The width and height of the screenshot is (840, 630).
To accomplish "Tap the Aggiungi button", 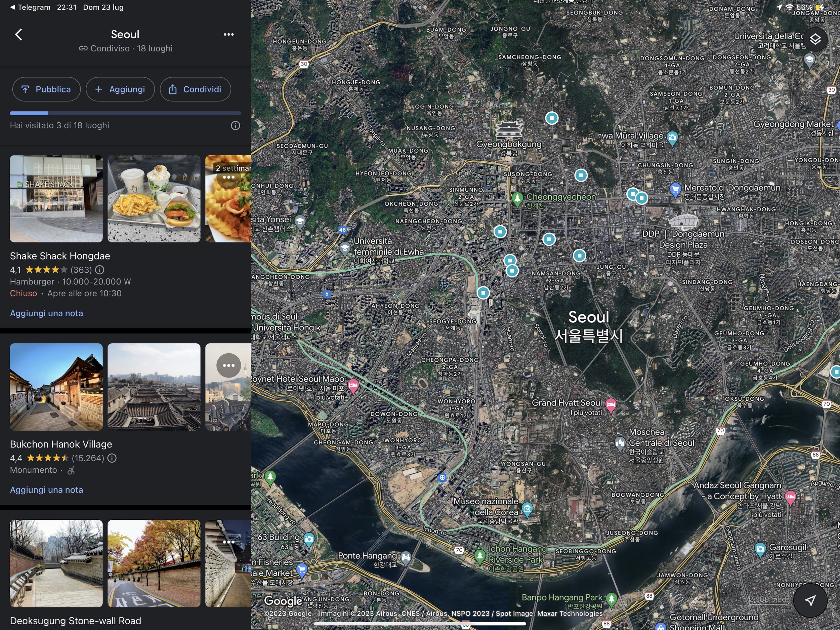I will coord(120,89).
